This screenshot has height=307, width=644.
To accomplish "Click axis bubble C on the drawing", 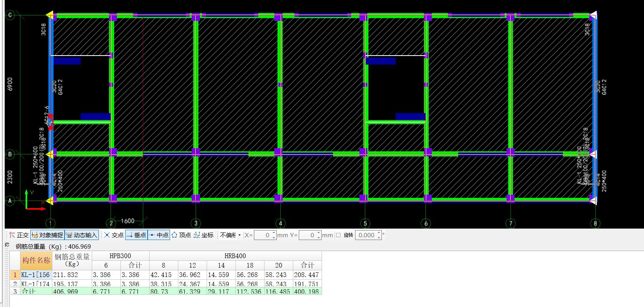I will pyautogui.click(x=10, y=15).
